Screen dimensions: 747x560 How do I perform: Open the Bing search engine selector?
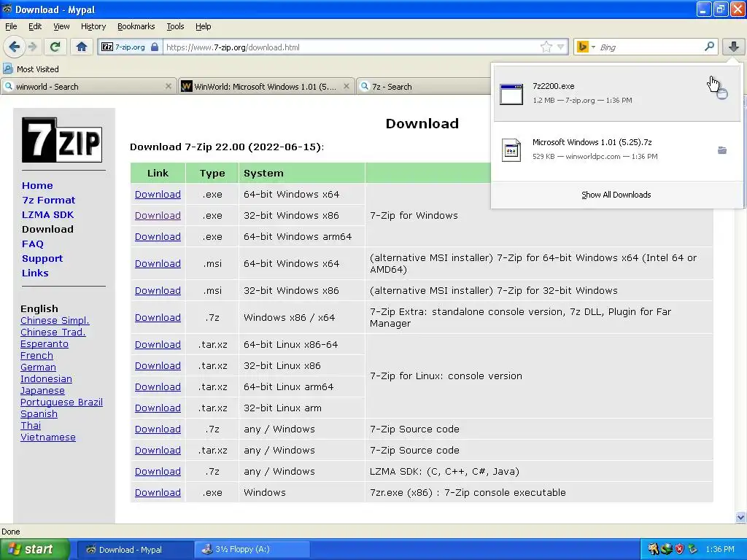(x=586, y=47)
